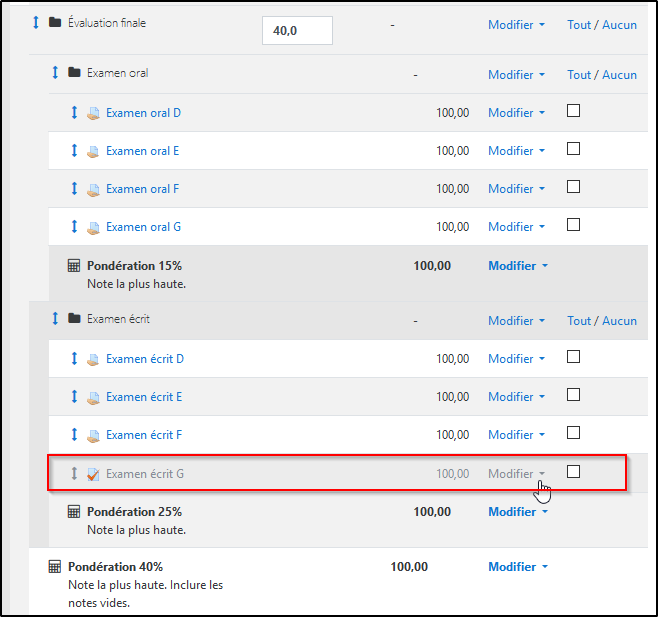The height and width of the screenshot is (617, 658).
Task: Click the Examen écrit G assignment icon
Action: (x=93, y=474)
